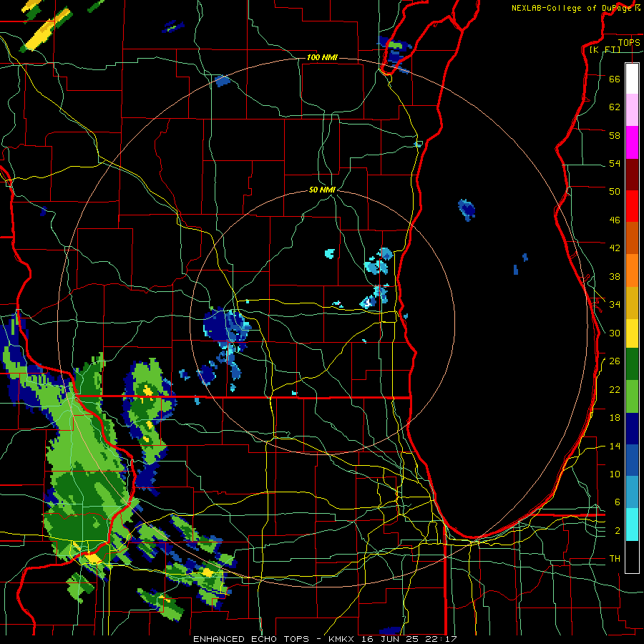The width and height of the screenshot is (644, 644).
Task: Click the "ENHANCED ECHO TOPS" product title
Action: pyautogui.click(x=251, y=639)
